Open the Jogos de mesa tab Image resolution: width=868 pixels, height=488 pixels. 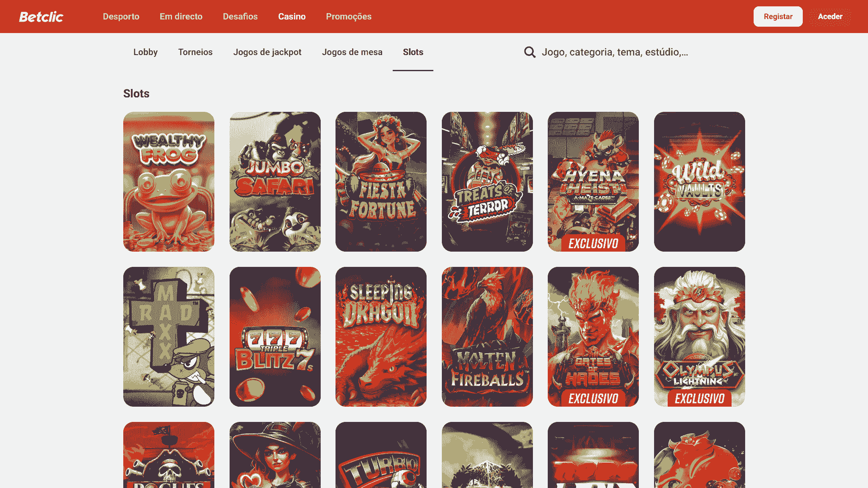(x=352, y=52)
